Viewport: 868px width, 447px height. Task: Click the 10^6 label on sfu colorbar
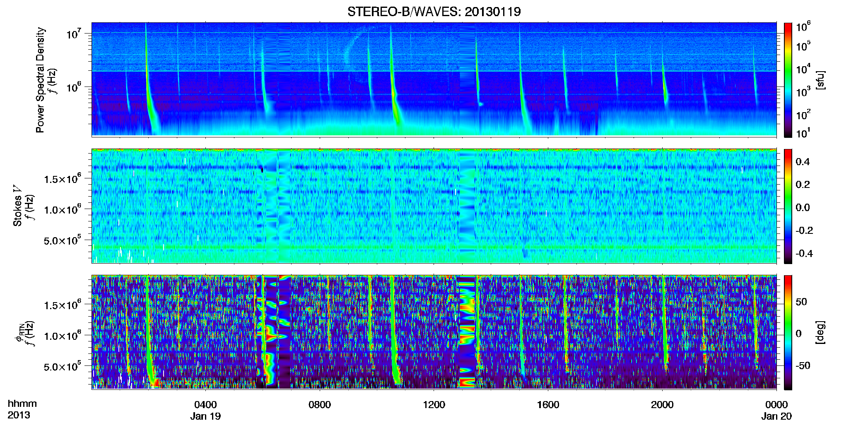[803, 26]
